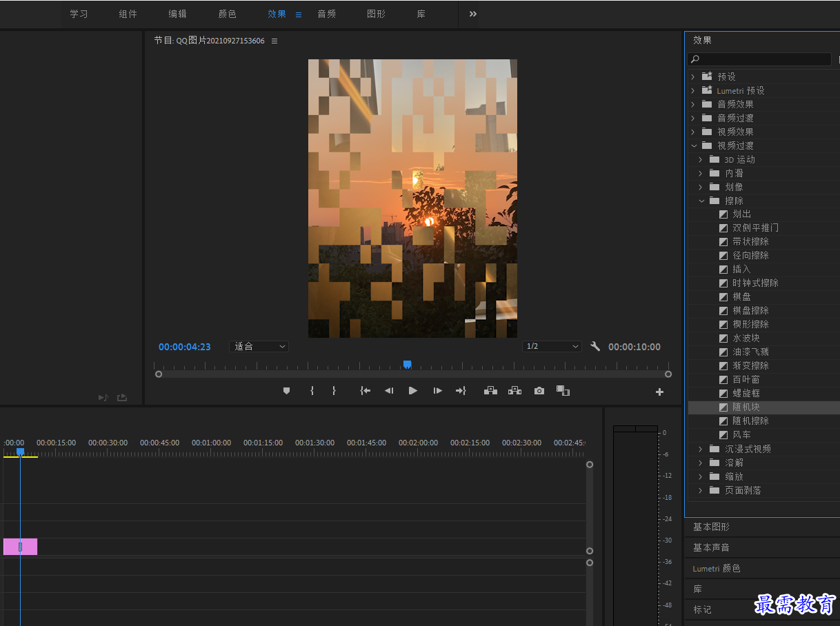Open the button editor plus icon
840x626 pixels.
tap(659, 392)
